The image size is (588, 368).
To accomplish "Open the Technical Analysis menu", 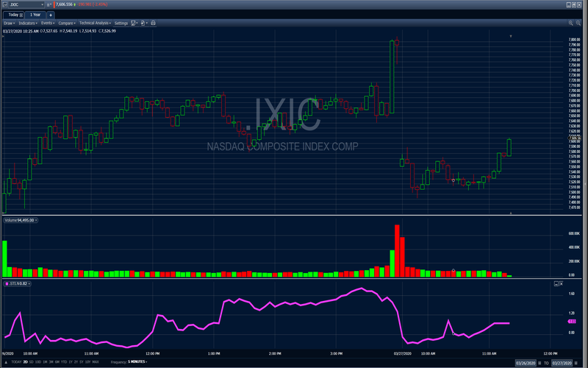I will [94, 23].
